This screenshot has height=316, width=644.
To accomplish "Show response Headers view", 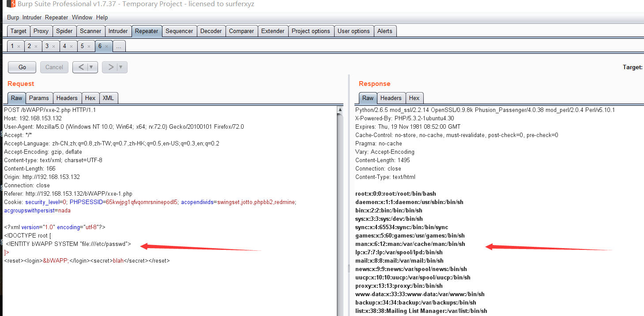I will [391, 98].
